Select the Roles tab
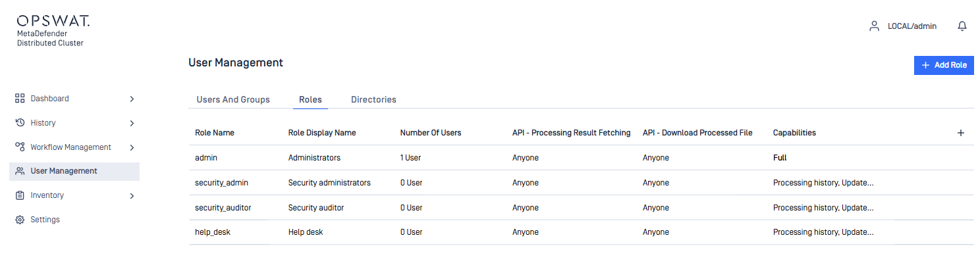The height and width of the screenshot is (267, 980). tap(310, 100)
